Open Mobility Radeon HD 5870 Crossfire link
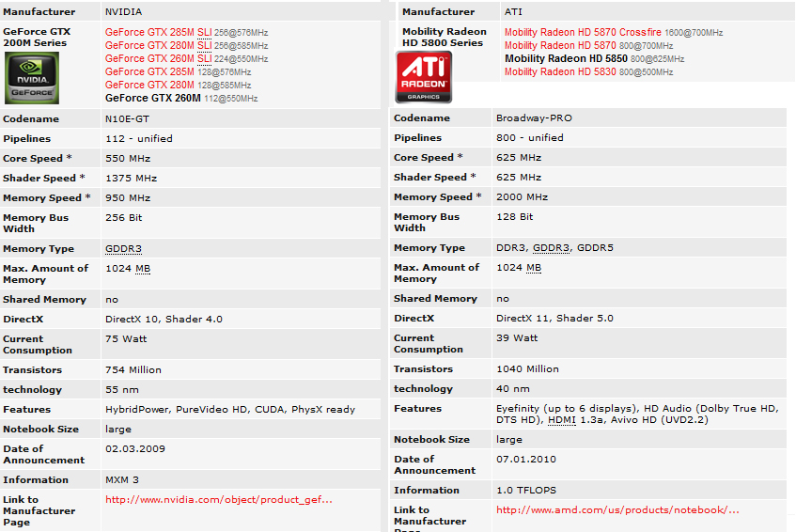 point(583,33)
